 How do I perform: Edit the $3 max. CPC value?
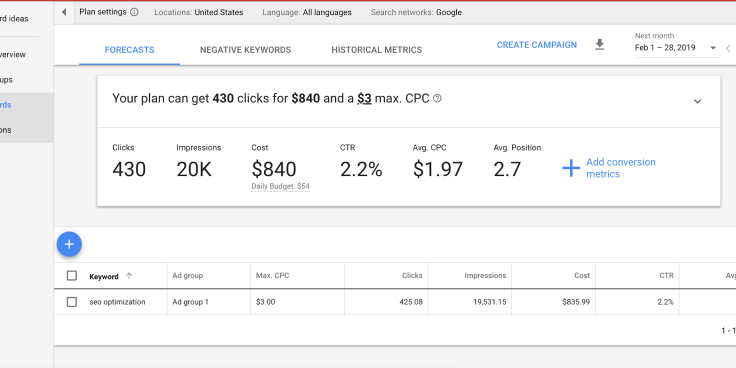tap(364, 99)
